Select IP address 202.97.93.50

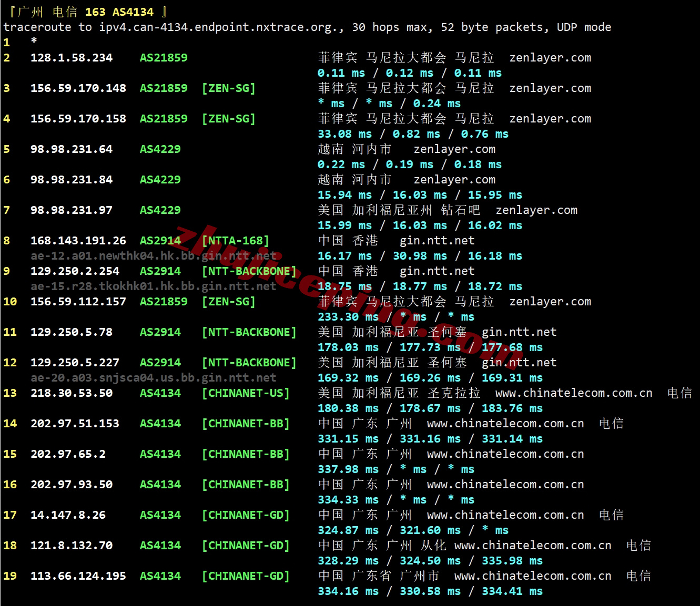tap(72, 485)
